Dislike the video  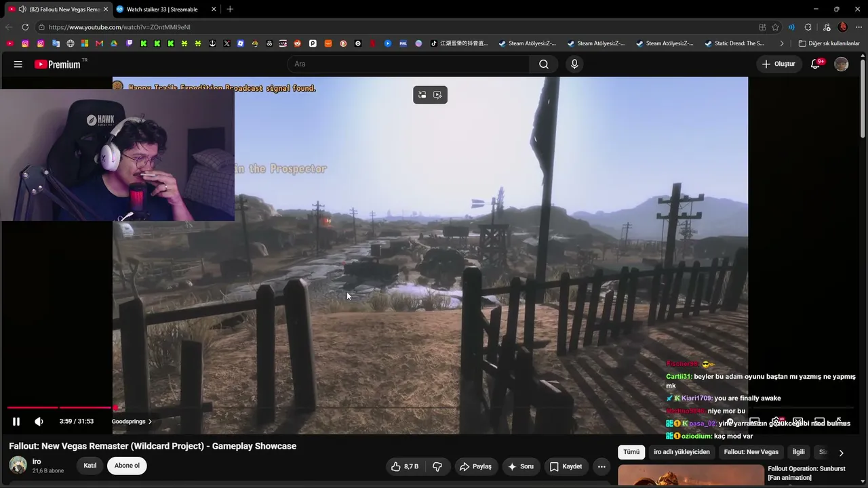click(x=437, y=466)
